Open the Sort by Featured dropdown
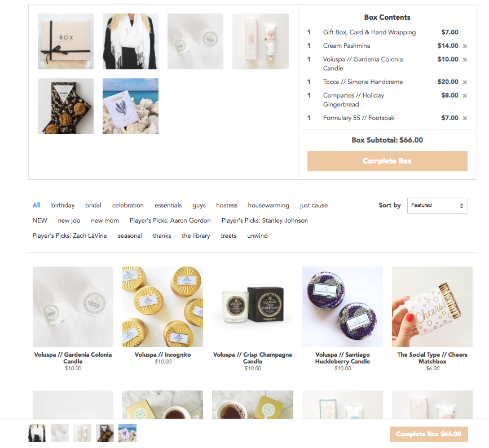 437,205
